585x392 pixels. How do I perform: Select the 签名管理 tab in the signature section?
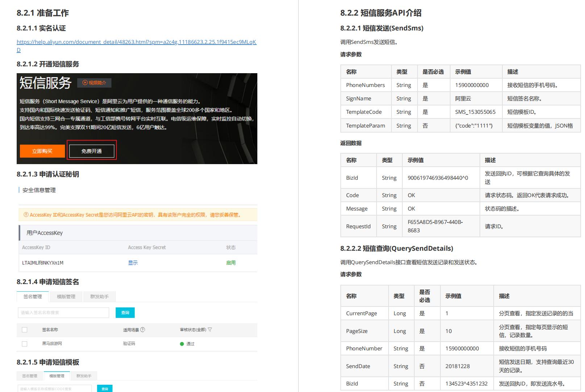pyautogui.click(x=33, y=297)
